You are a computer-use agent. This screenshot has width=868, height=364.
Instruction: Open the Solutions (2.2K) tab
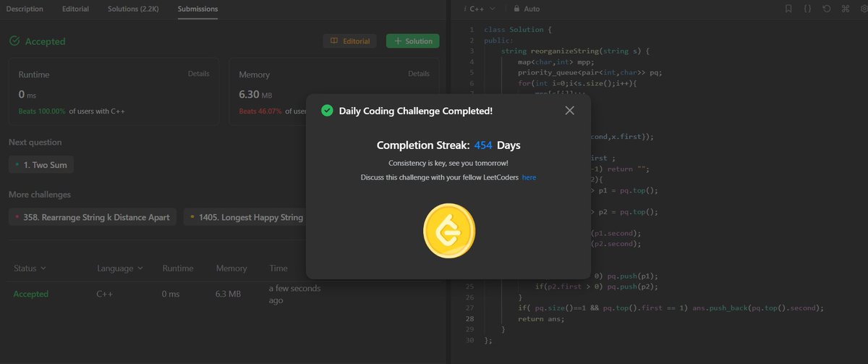click(x=134, y=9)
